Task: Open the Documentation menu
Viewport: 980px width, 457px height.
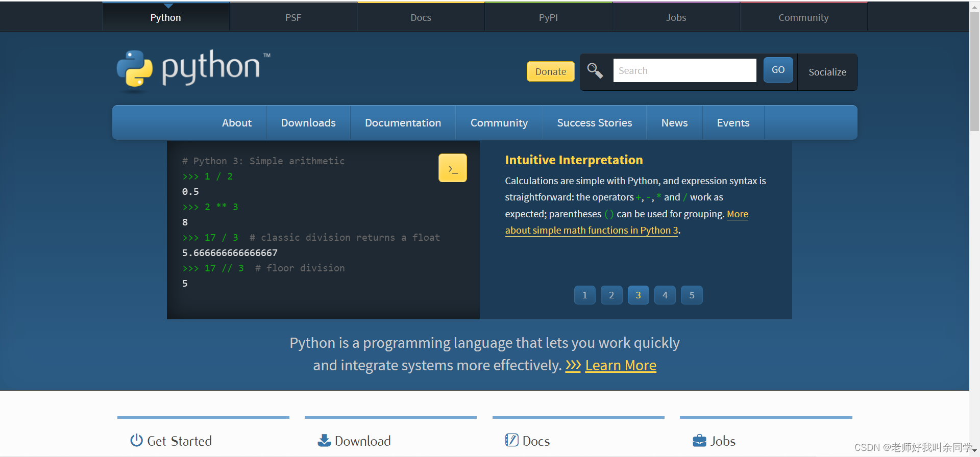Action: point(403,122)
